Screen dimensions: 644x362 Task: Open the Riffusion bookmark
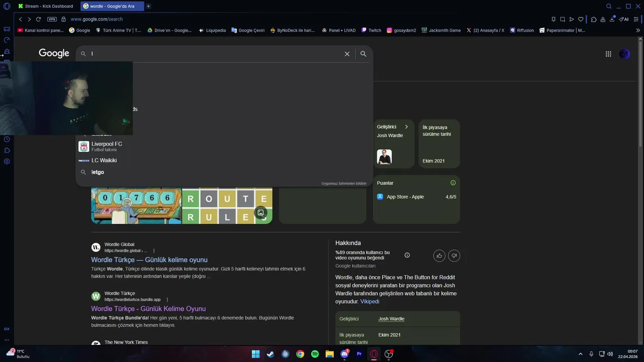522,30
